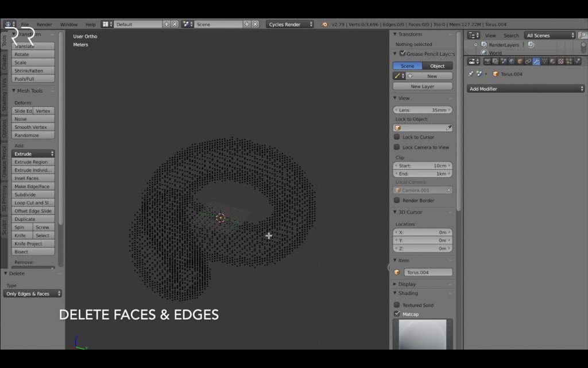Image resolution: width=588 pixels, height=368 pixels.
Task: Click the Lens 35mm slider field
Action: point(423,110)
